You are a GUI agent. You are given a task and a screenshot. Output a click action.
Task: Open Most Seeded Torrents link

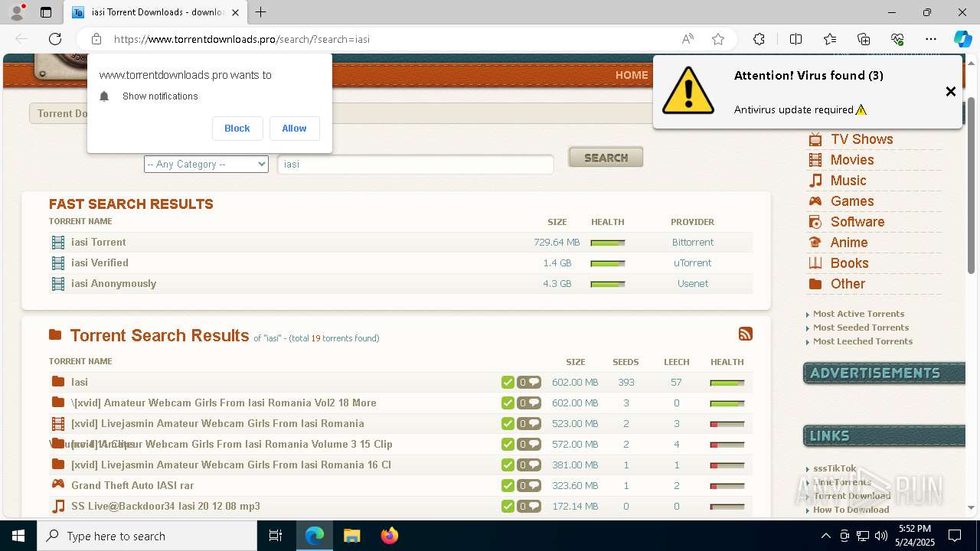(x=861, y=328)
